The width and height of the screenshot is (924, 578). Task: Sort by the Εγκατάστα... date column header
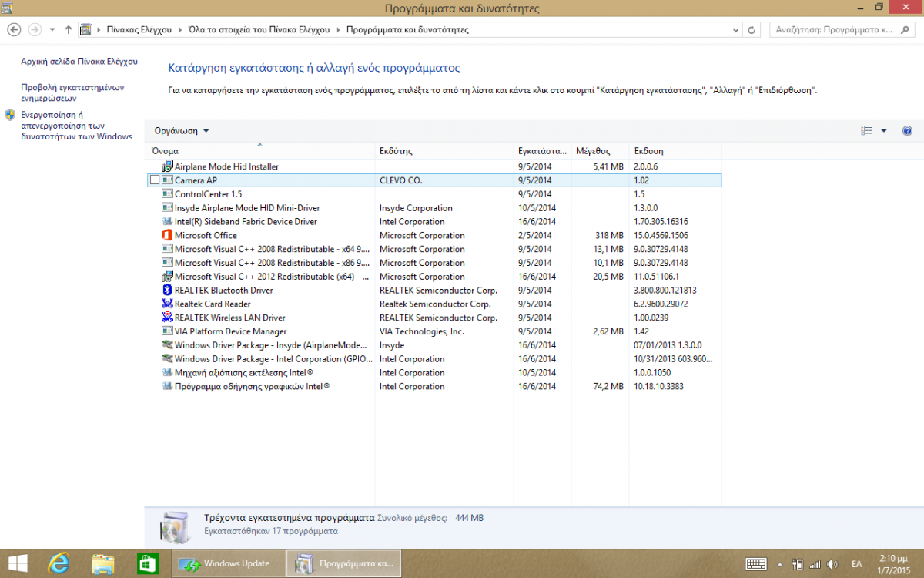pyautogui.click(x=544, y=151)
